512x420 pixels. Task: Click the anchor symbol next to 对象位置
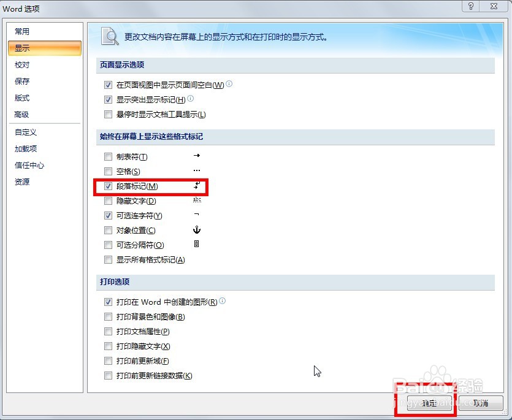(197, 229)
